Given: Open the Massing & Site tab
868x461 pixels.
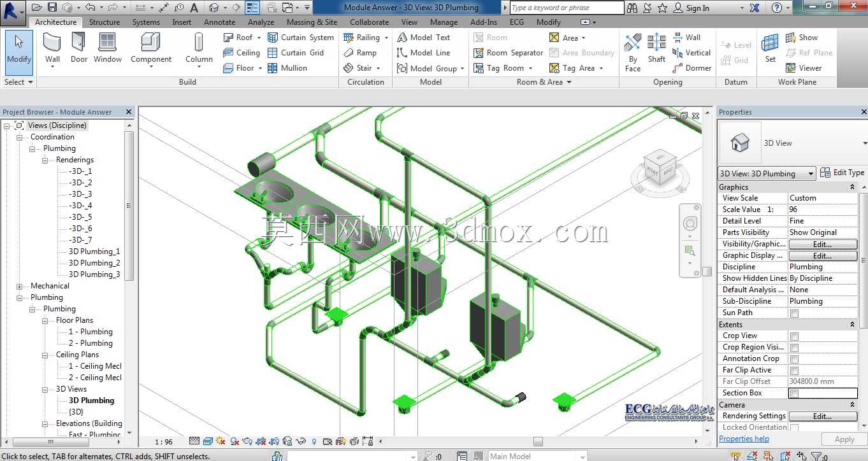Looking at the screenshot, I should [312, 22].
